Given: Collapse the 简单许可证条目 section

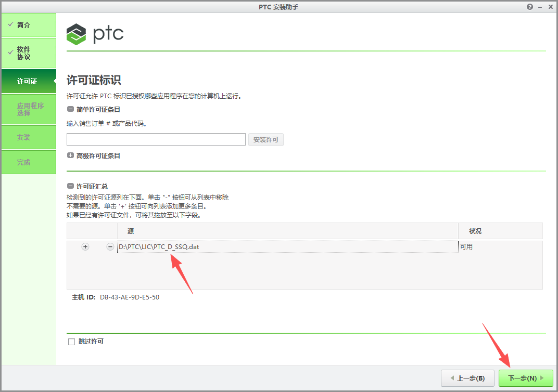Looking at the screenshot, I should pos(69,109).
